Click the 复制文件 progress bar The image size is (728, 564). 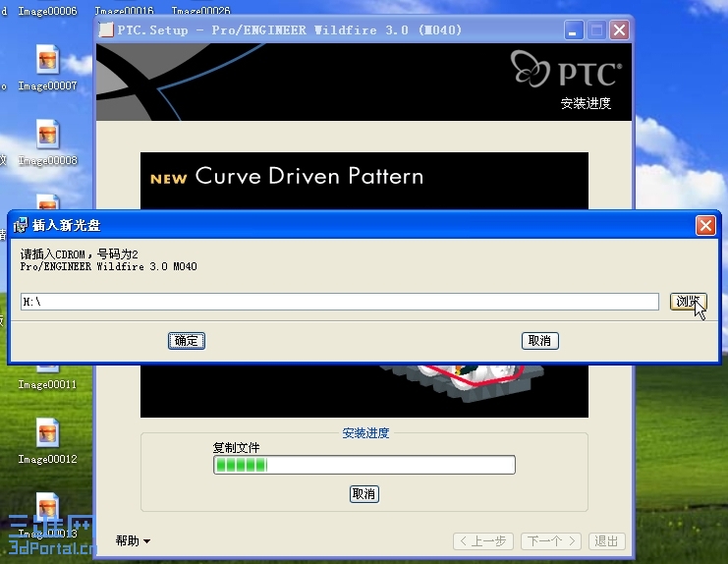click(364, 465)
